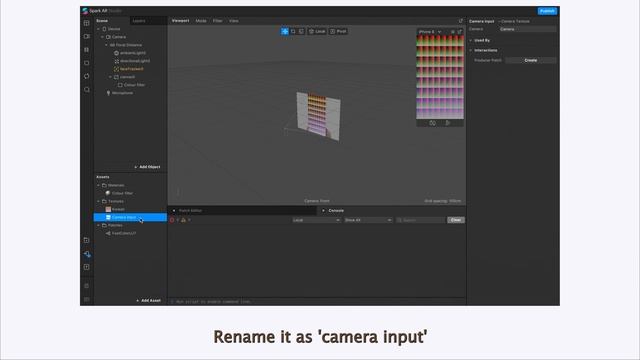Click Add Object in the Scene panel
This screenshot has height=360, width=640.
click(147, 167)
